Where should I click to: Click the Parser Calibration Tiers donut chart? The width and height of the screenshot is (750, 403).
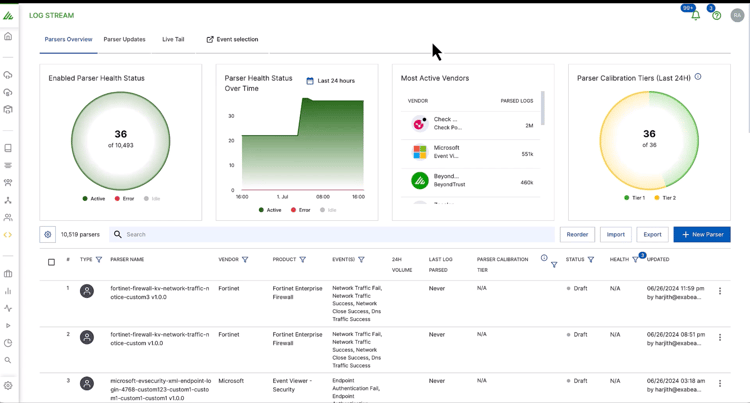649,141
